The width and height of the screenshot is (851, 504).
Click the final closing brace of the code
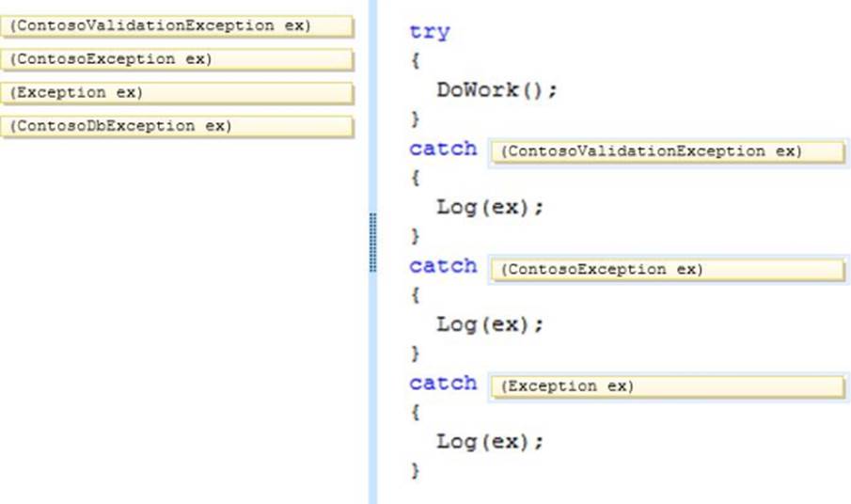(416, 469)
